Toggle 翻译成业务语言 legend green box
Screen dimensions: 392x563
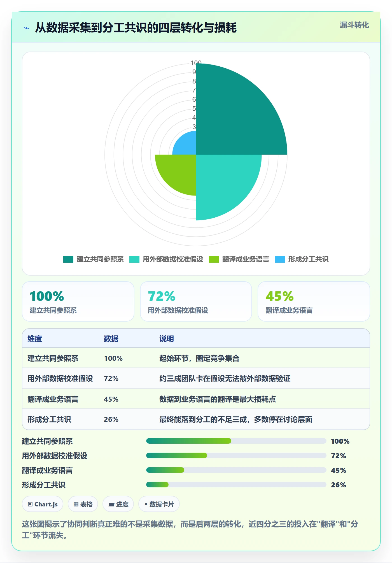(214, 259)
